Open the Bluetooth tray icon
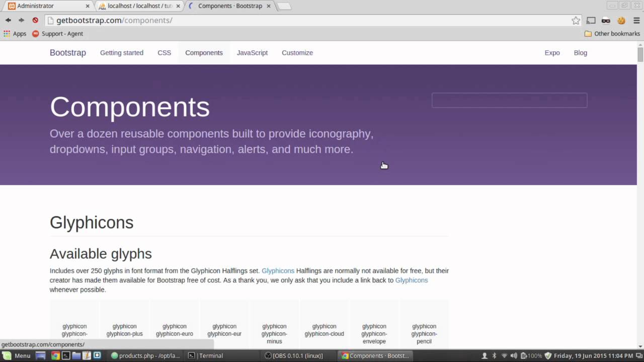The width and height of the screenshot is (644, 362). click(494, 355)
